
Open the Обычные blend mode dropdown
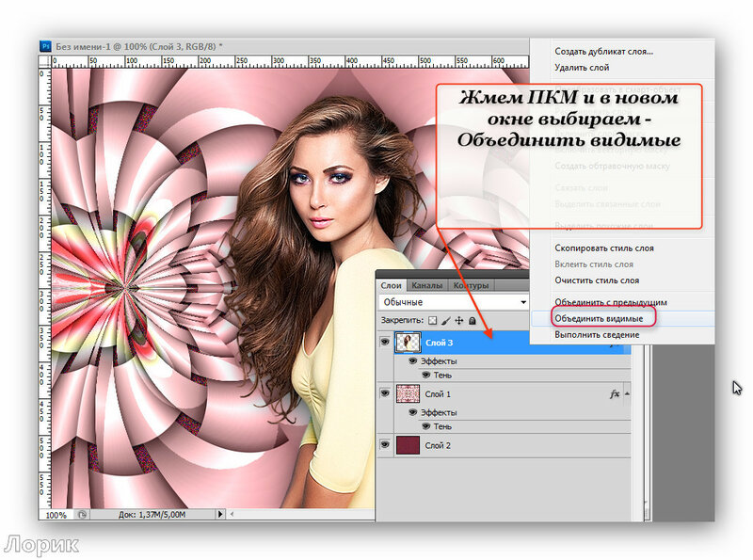point(454,302)
